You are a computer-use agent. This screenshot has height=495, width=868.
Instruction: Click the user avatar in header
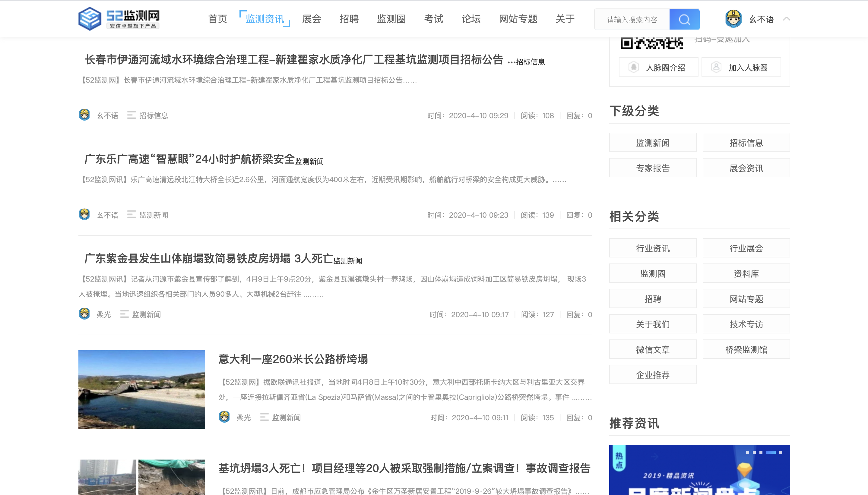click(733, 19)
